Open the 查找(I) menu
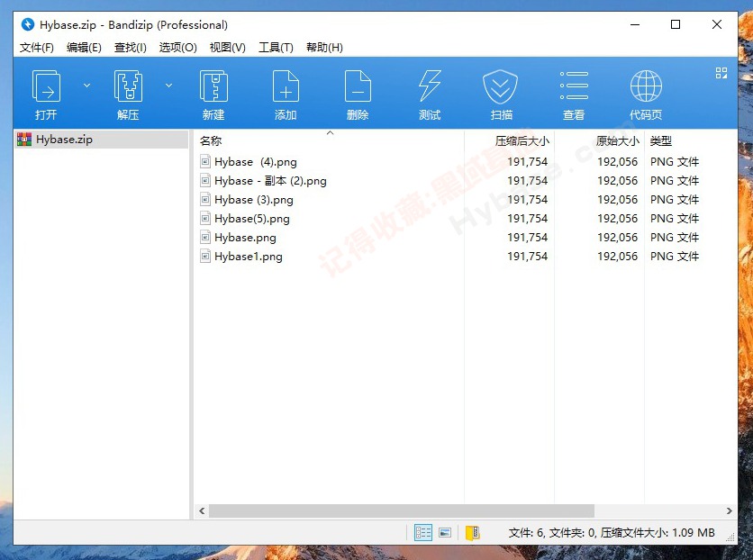The width and height of the screenshot is (753, 560). (x=130, y=48)
